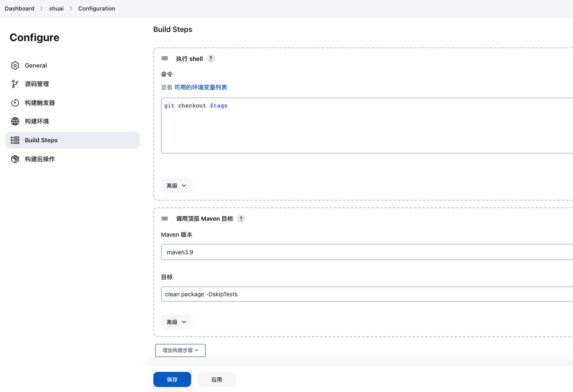573x392 pixels.
Task: Click the Configure title
Action: (34, 37)
